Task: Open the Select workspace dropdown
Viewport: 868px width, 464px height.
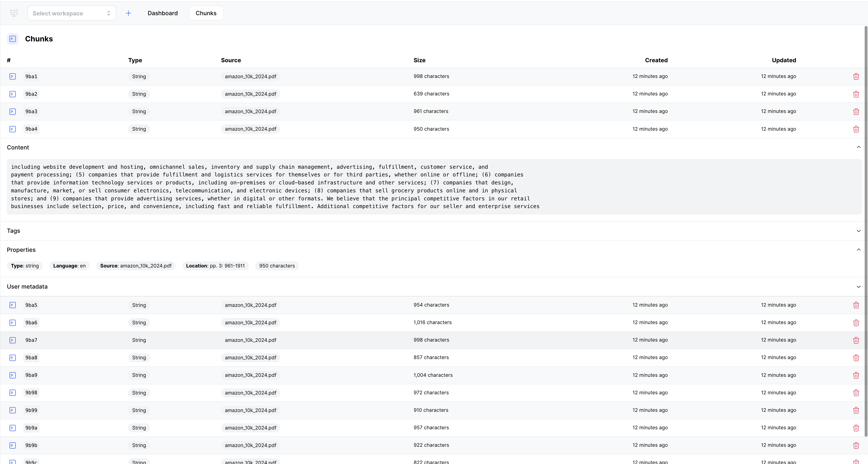Action: click(x=72, y=13)
